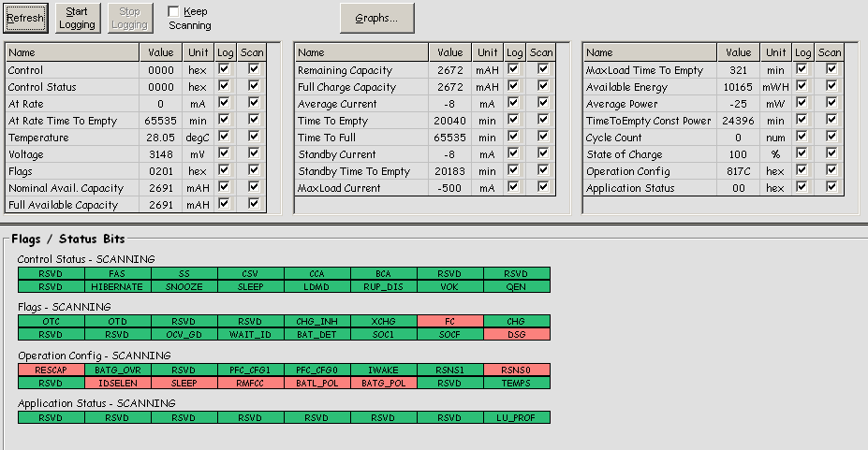This screenshot has width=868, height=450.
Task: Click the State of Charge row name
Action: pos(625,154)
